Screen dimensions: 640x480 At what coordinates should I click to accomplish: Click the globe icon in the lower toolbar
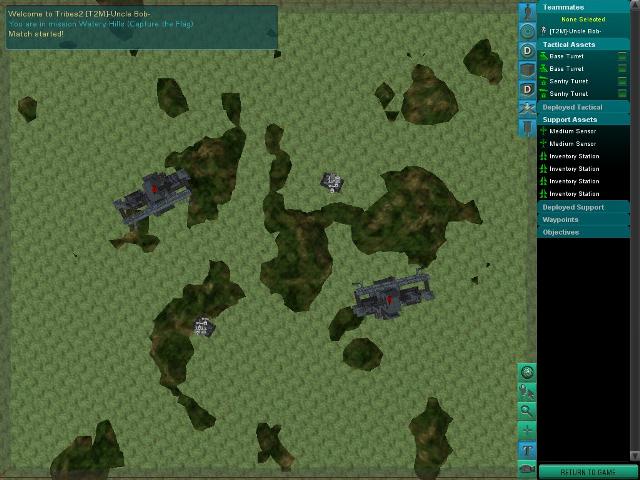coord(527,372)
